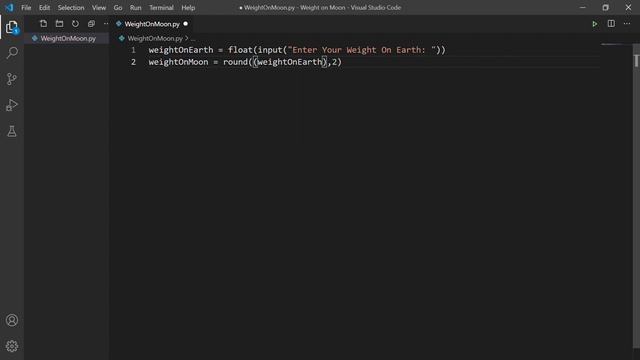Open the Help menu
This screenshot has width=640, height=360.
(x=188, y=8)
